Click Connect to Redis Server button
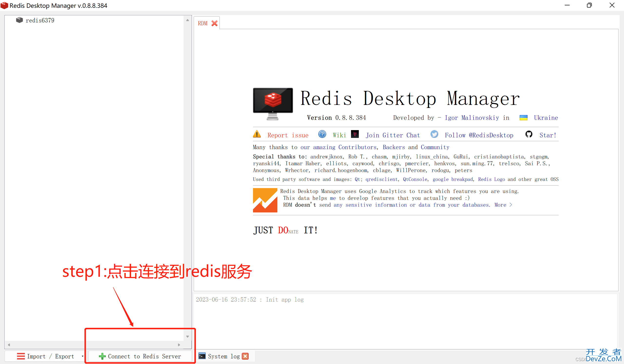Screen dimensions: 624x364 140,356
